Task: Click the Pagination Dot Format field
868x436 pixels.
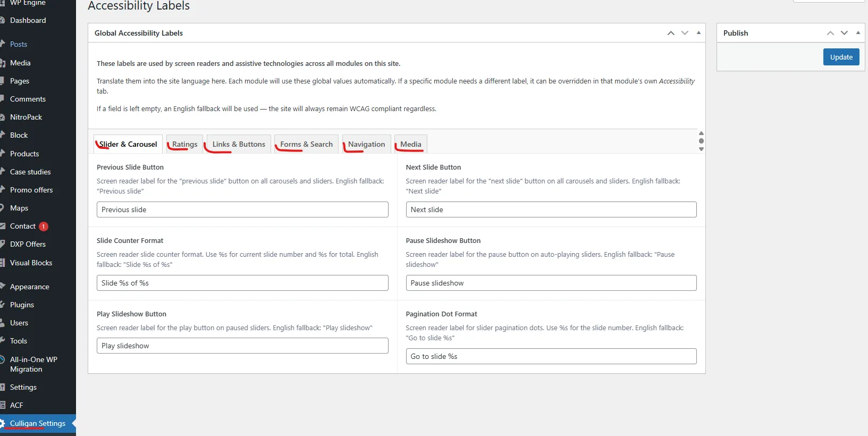Action: coord(551,356)
